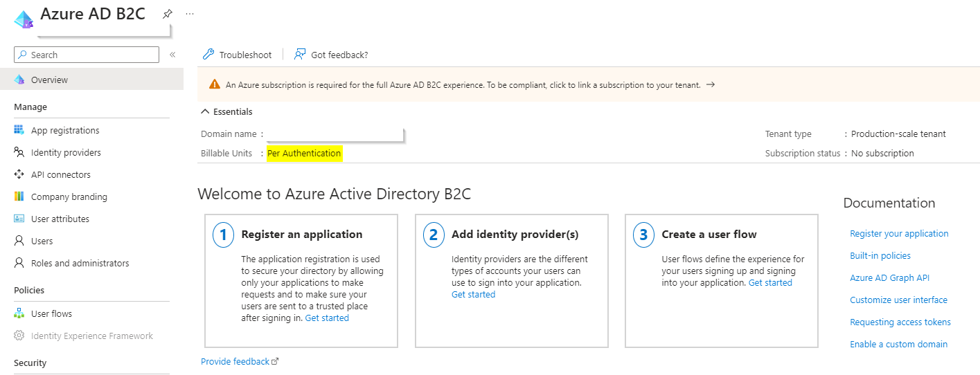Click the Manage section header
The image size is (980, 375).
[30, 107]
